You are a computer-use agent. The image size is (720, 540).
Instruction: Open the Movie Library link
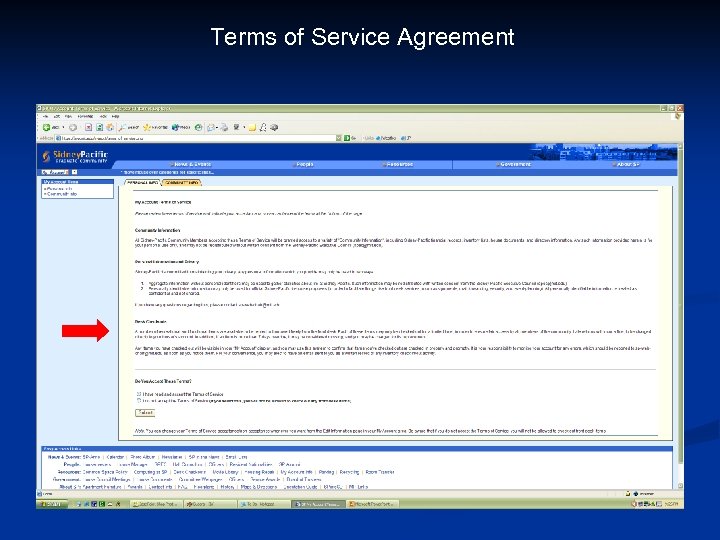coord(225,472)
